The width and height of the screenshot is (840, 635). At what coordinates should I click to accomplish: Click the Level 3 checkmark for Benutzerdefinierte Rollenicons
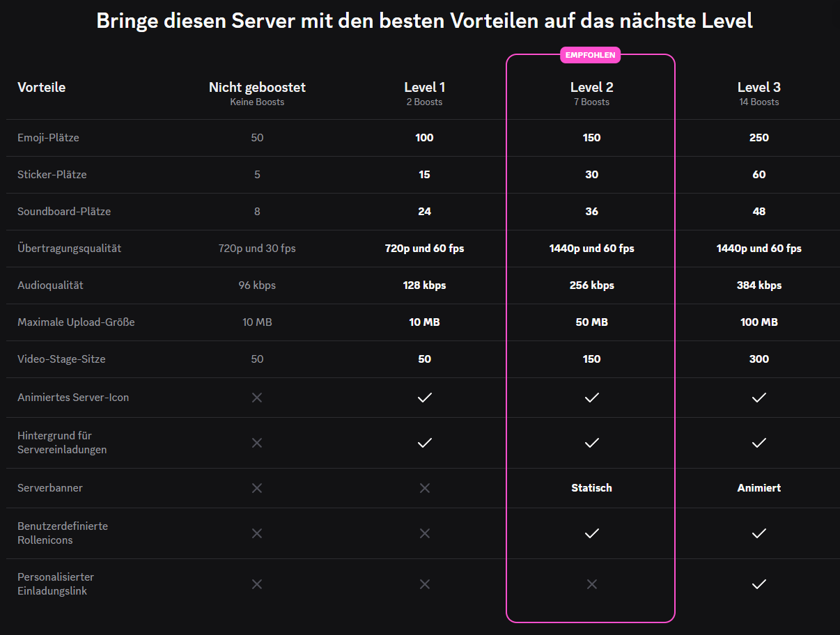pyautogui.click(x=759, y=533)
